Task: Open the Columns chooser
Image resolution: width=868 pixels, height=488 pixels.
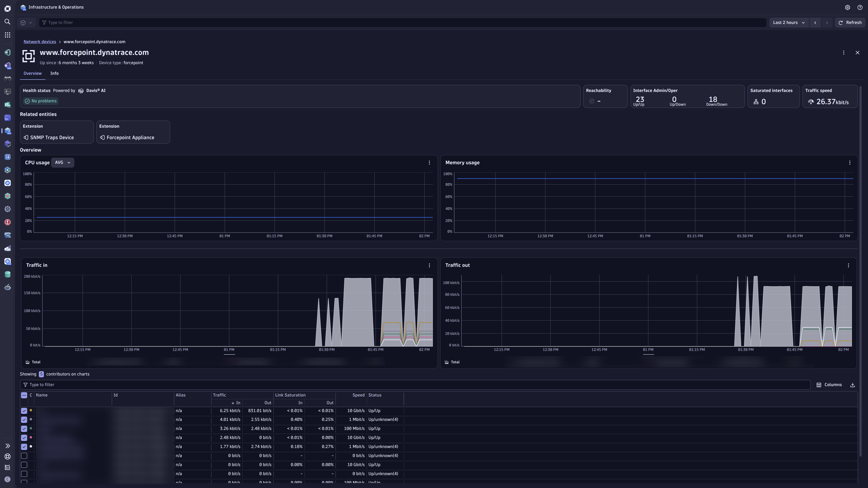Action: pyautogui.click(x=829, y=385)
